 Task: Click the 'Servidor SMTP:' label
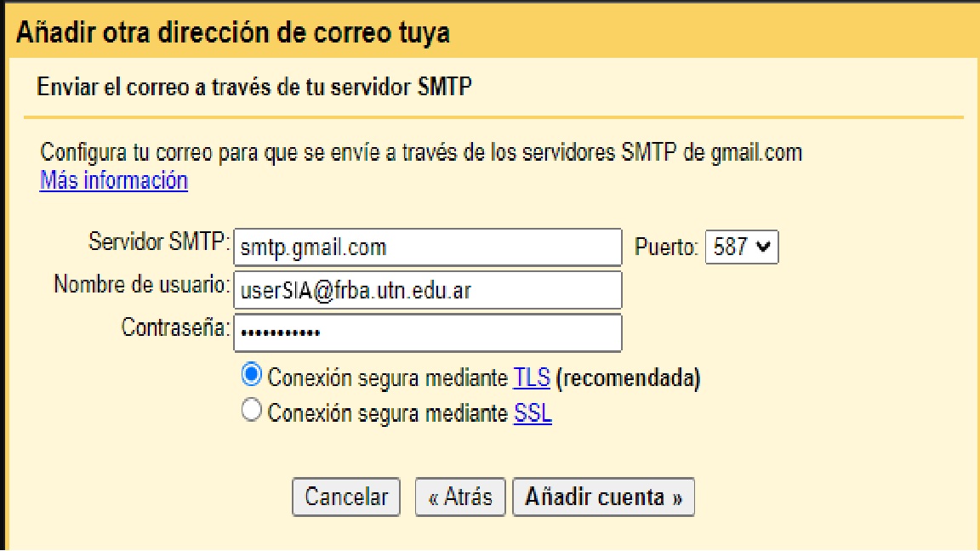coord(159,241)
